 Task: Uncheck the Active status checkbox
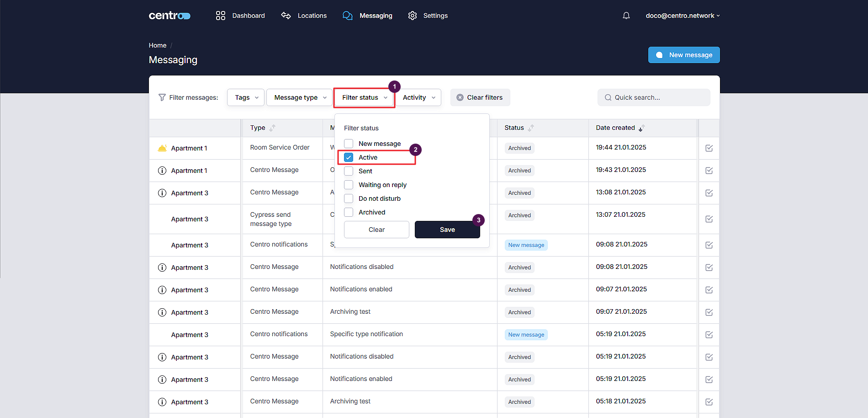(x=349, y=157)
